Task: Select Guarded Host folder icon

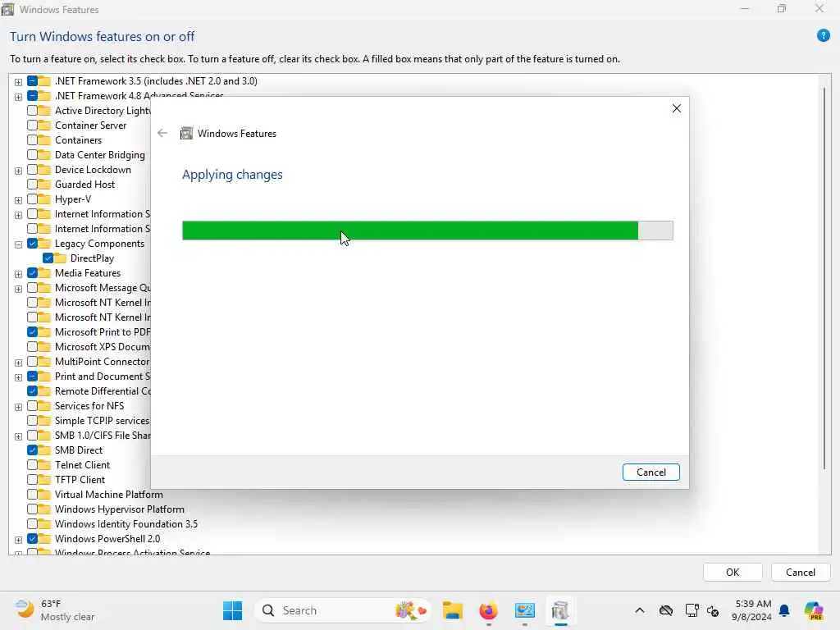Action: (44, 185)
